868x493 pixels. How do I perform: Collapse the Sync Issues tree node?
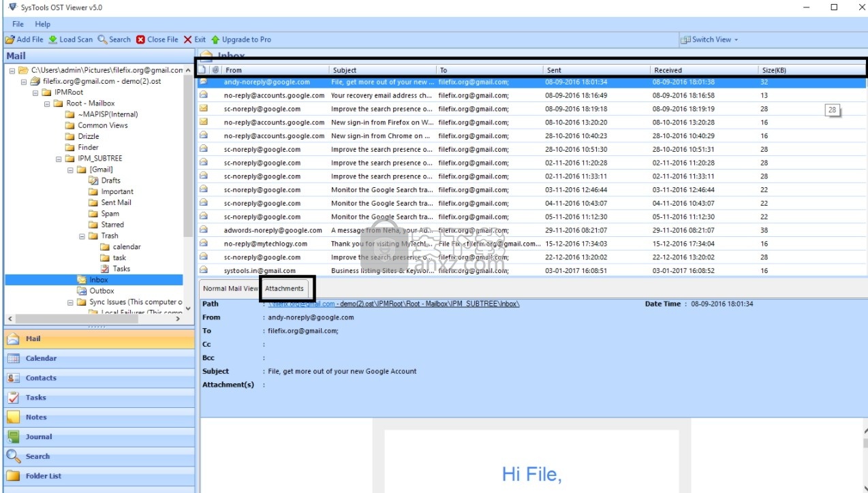click(x=70, y=302)
